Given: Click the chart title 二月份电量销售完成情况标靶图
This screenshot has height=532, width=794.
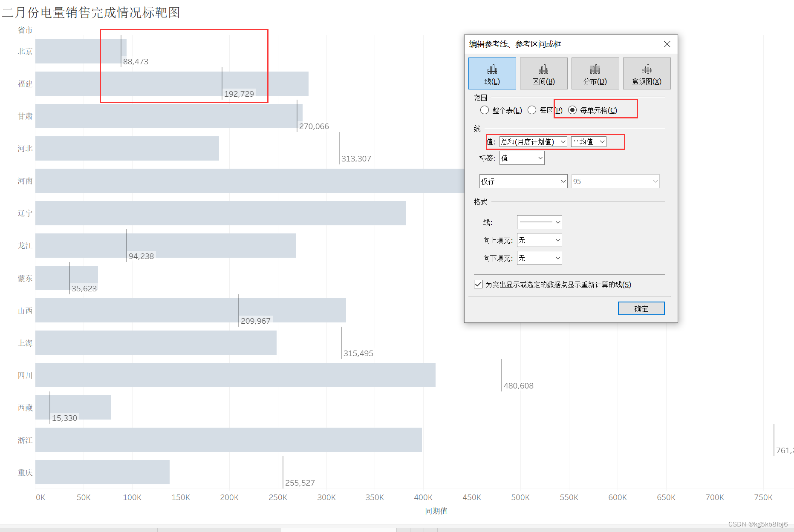Looking at the screenshot, I should coord(91,12).
